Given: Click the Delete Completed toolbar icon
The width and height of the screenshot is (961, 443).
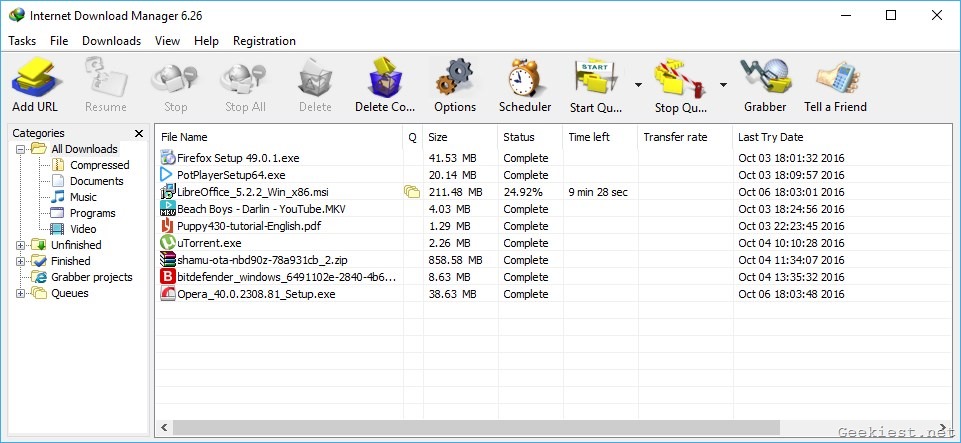Looking at the screenshot, I should [x=385, y=78].
